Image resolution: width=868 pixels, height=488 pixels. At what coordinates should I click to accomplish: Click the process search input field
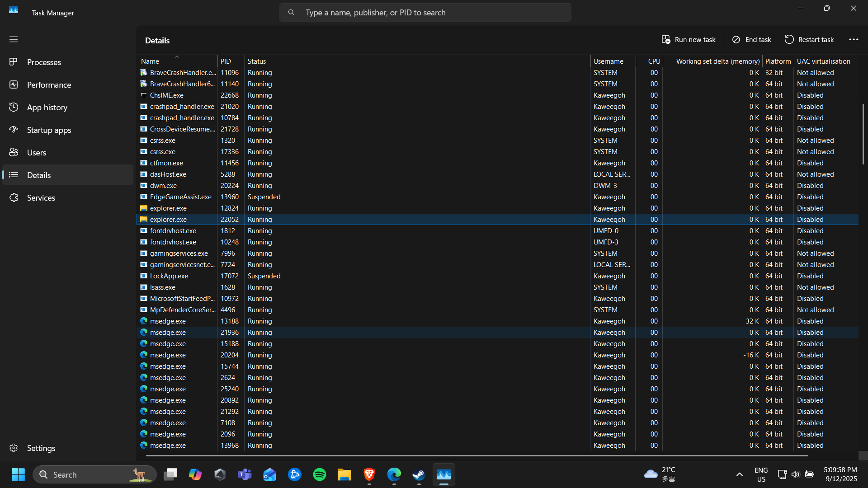click(x=425, y=13)
